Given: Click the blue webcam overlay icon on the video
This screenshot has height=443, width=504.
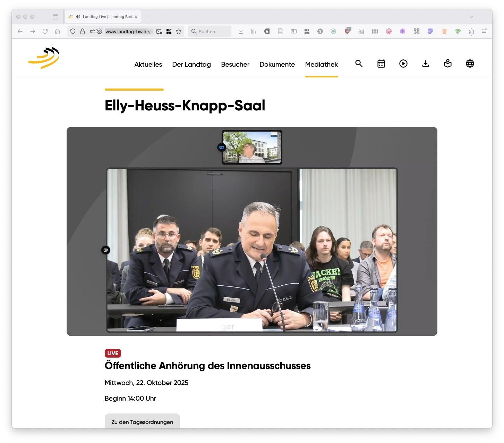Looking at the screenshot, I should [221, 147].
